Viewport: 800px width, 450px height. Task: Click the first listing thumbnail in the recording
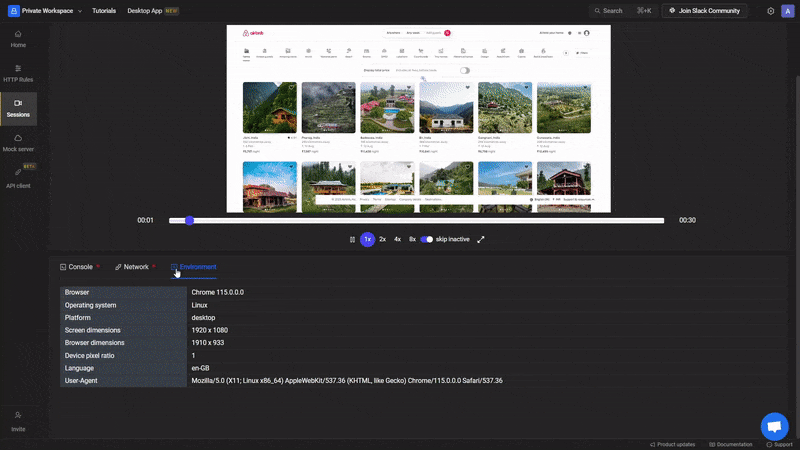point(269,108)
